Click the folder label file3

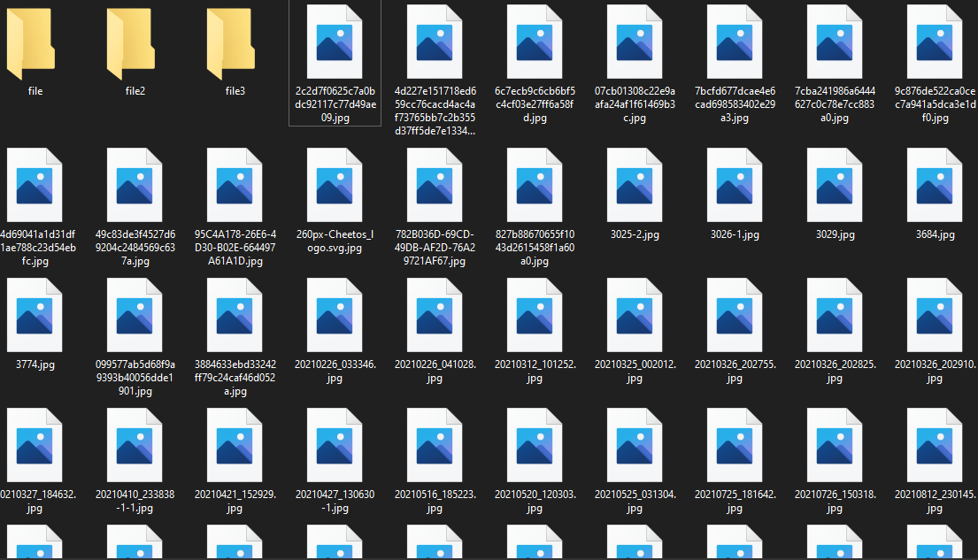pos(235,91)
